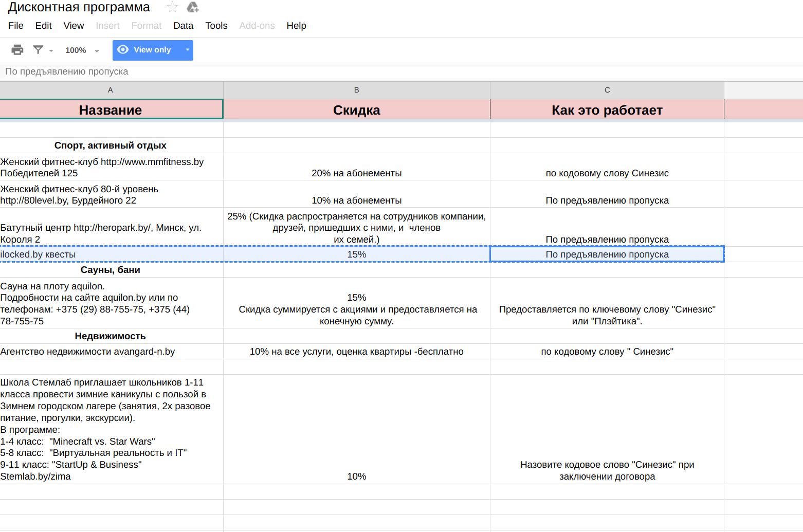The image size is (803, 532).
Task: Select the 25% trampoline discount cell
Action: 357,227
